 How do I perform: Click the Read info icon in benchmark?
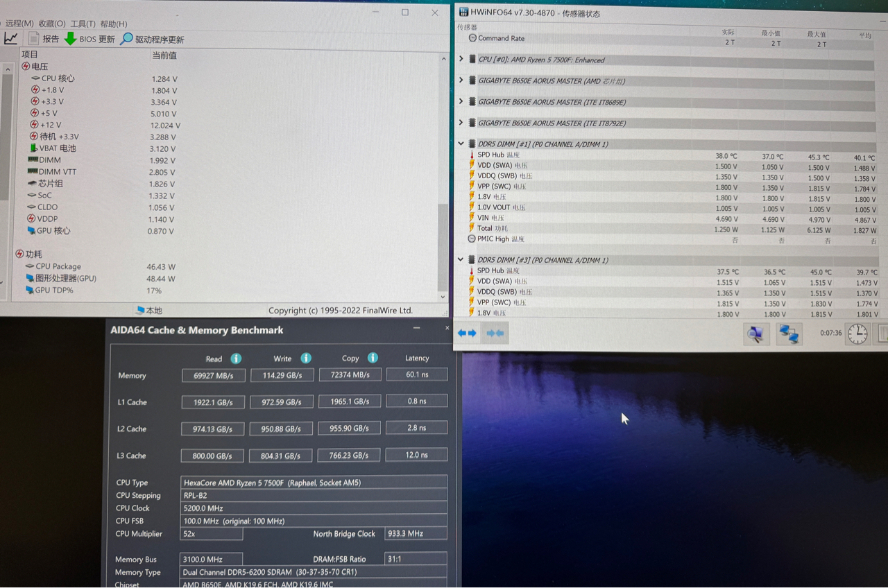pos(236,358)
